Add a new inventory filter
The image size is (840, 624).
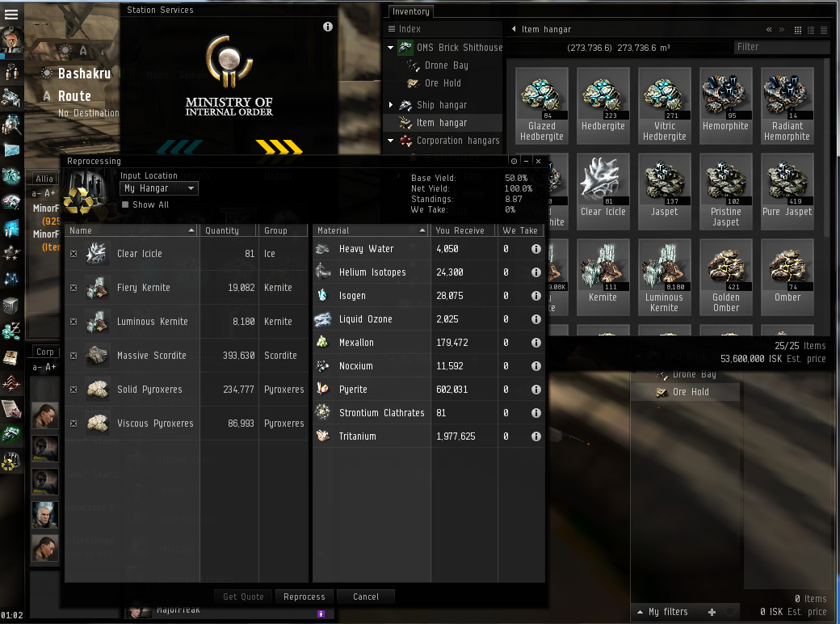click(x=712, y=612)
